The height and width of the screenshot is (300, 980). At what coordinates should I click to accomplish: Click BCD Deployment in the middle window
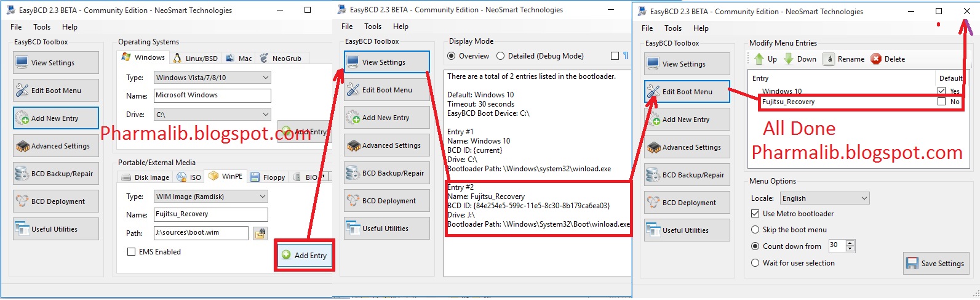tap(387, 201)
